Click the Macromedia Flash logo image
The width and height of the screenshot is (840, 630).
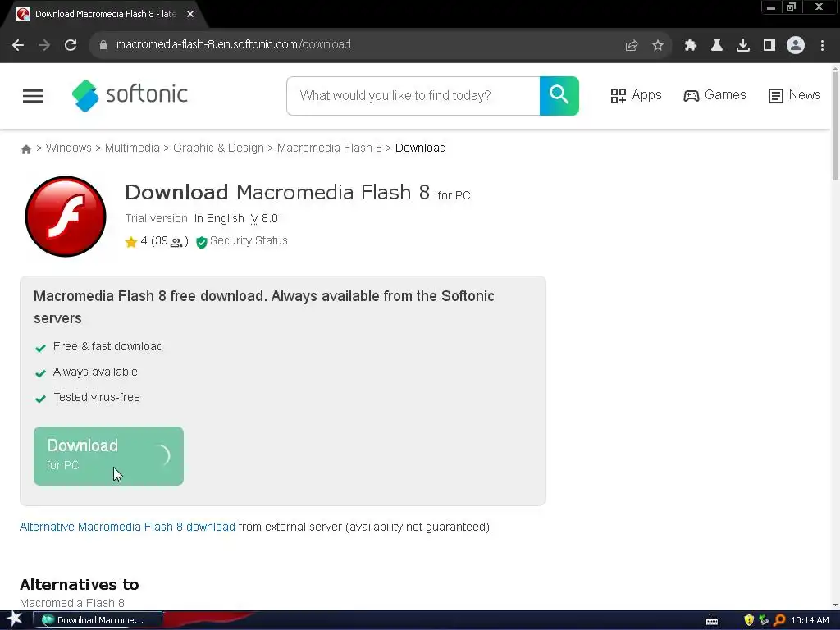[66, 217]
